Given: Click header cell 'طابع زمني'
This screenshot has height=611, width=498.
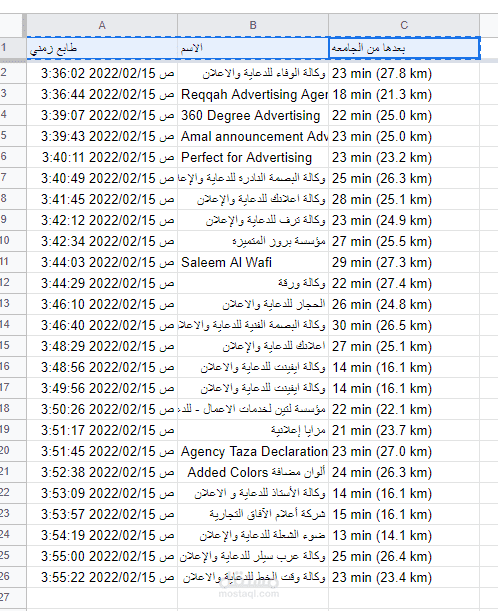Looking at the screenshot, I should tap(102, 48).
